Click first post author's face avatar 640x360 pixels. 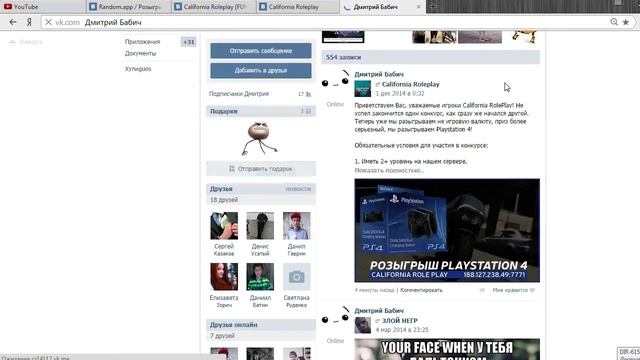coord(335,80)
